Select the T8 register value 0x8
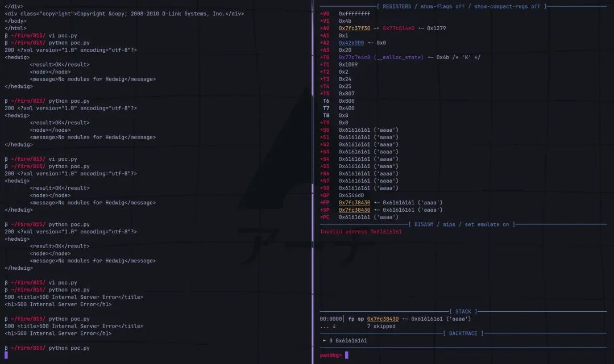The width and height of the screenshot is (614, 364). tap(343, 116)
